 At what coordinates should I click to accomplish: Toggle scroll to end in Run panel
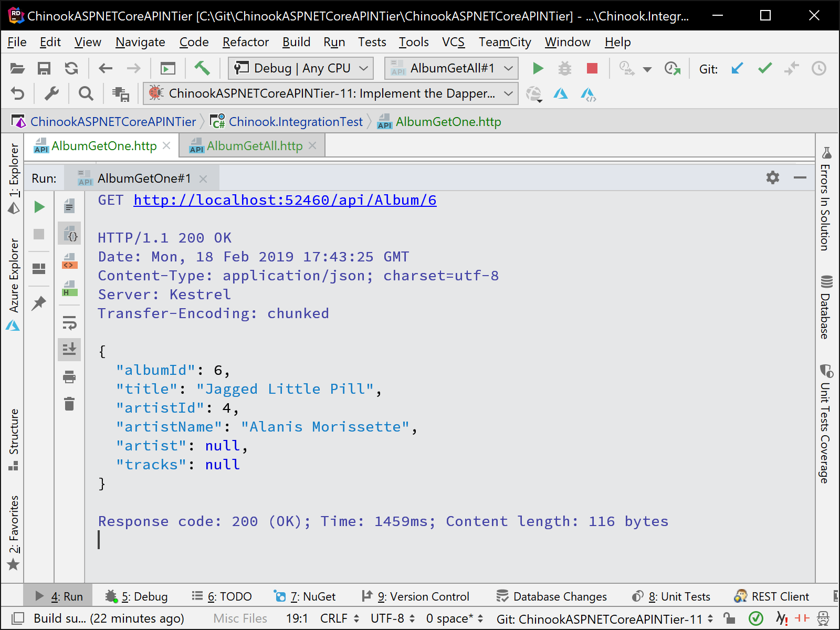click(69, 349)
